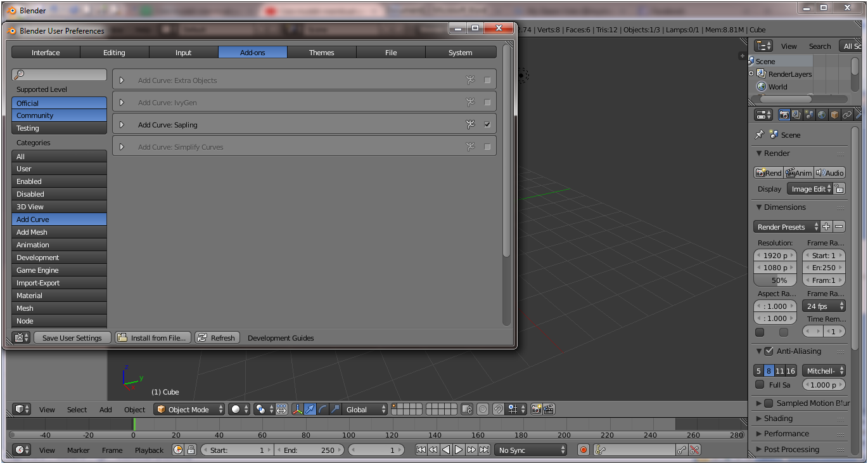868x463 pixels.
Task: Switch to the Editing preferences tab
Action: 114,53
